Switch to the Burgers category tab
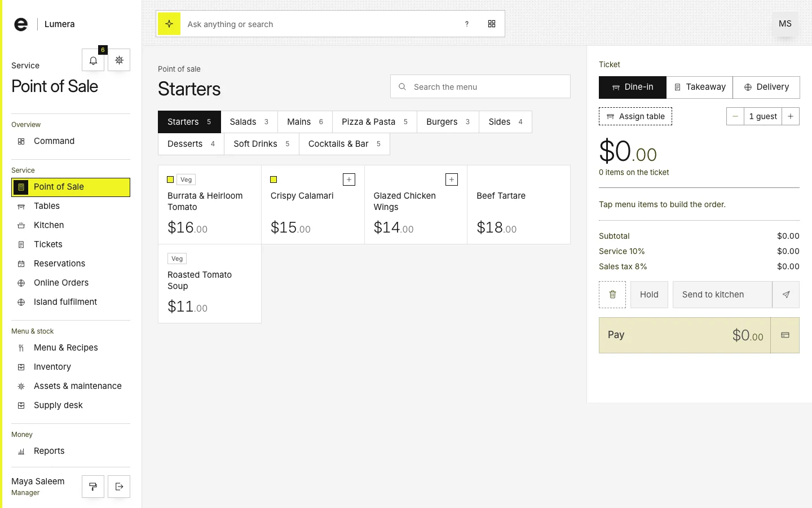The width and height of the screenshot is (812, 508). [x=448, y=122]
